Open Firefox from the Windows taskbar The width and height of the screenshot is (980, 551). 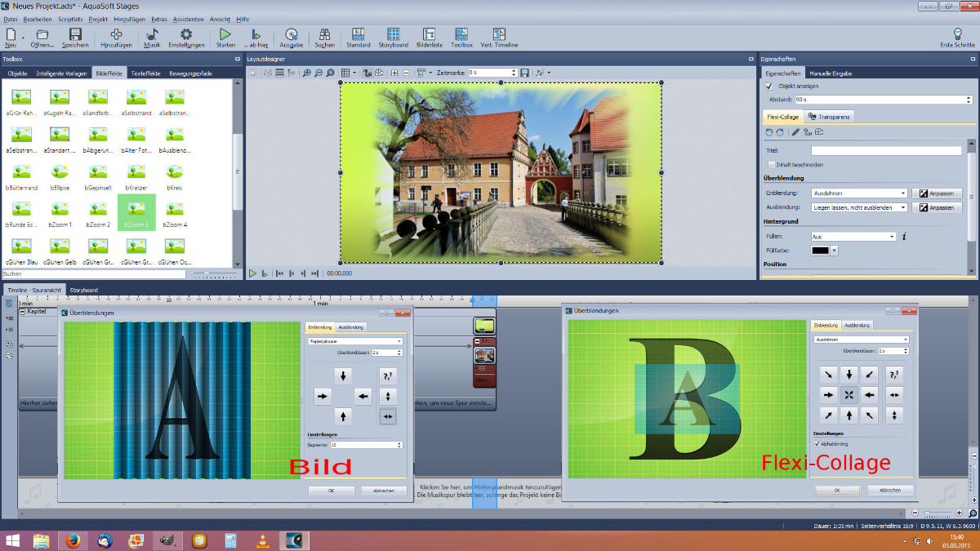73,540
